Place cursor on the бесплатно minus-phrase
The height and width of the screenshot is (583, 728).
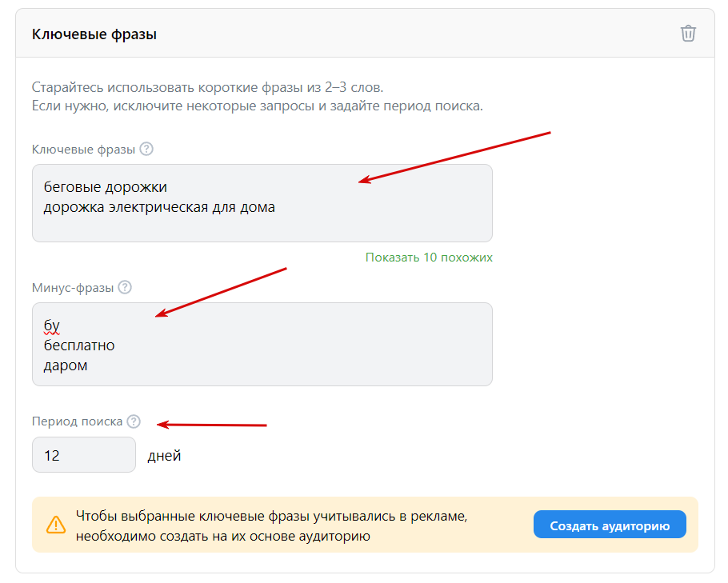click(x=79, y=345)
